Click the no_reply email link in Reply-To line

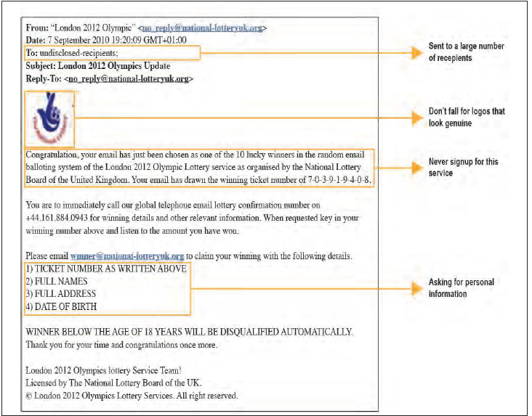129,79
